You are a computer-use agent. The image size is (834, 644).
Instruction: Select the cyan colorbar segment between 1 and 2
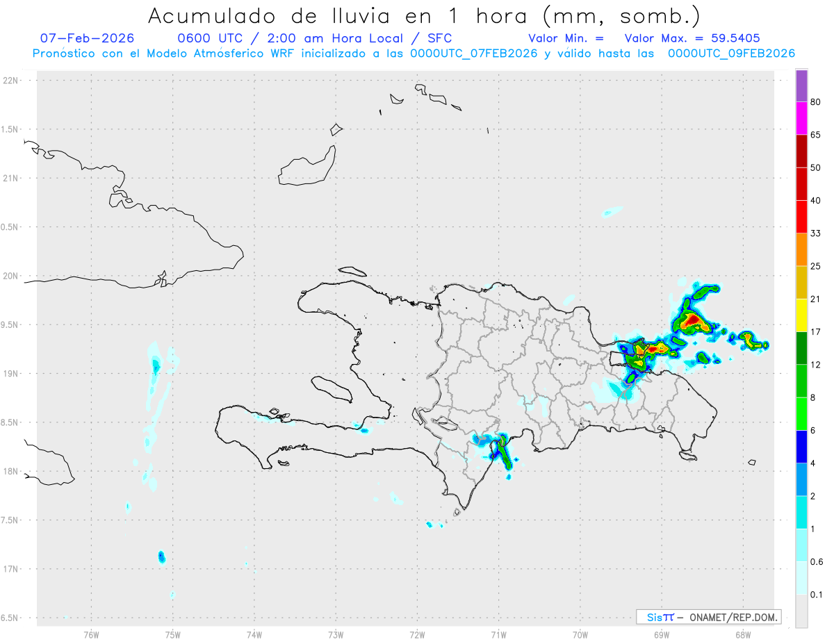[801, 512]
